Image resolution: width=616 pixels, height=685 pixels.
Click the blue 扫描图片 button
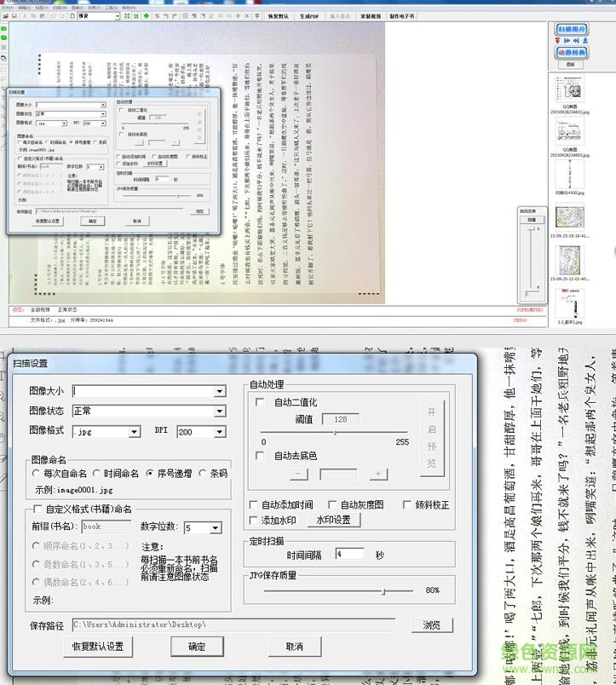tap(572, 29)
